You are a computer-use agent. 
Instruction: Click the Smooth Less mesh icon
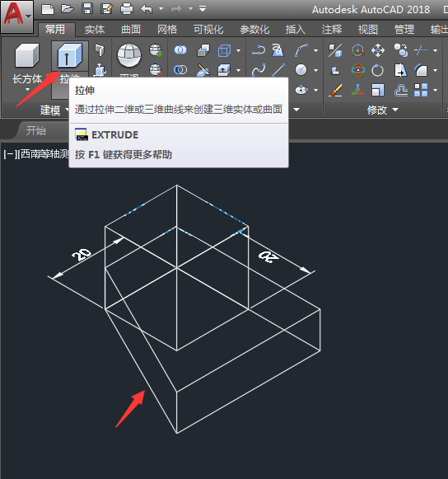coord(156,70)
